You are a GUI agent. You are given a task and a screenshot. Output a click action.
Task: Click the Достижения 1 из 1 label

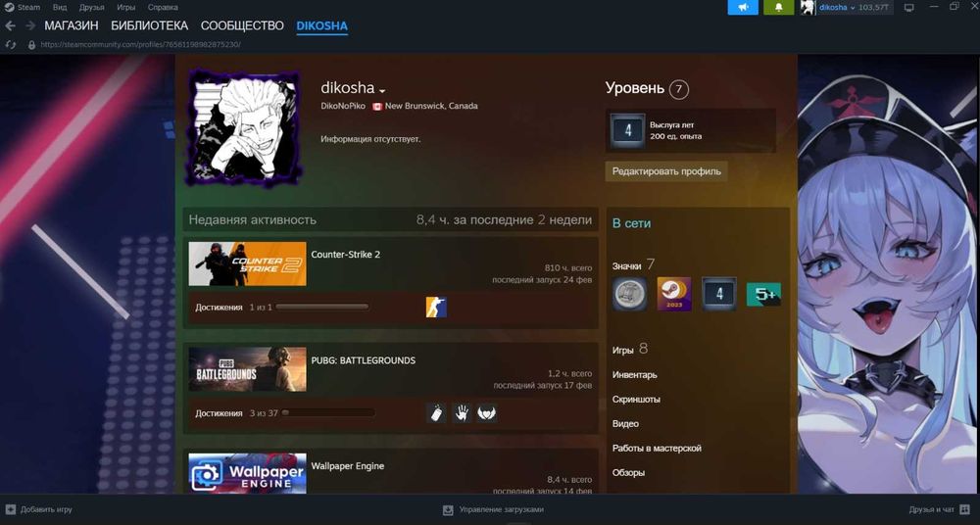tap(234, 307)
